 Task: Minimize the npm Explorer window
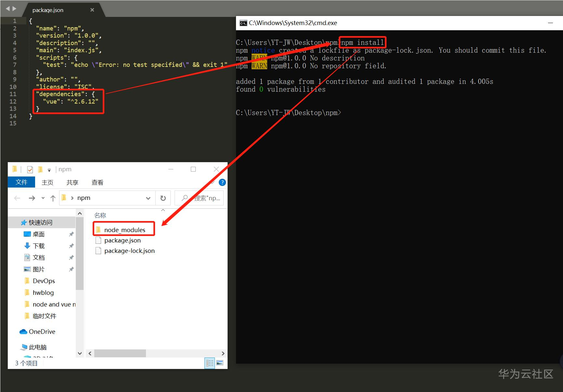[x=171, y=169]
